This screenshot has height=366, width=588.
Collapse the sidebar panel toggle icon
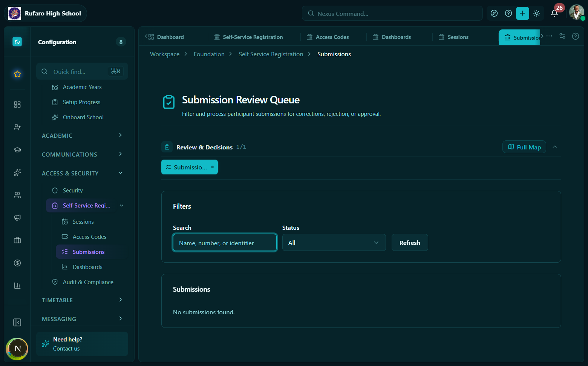pos(17,322)
